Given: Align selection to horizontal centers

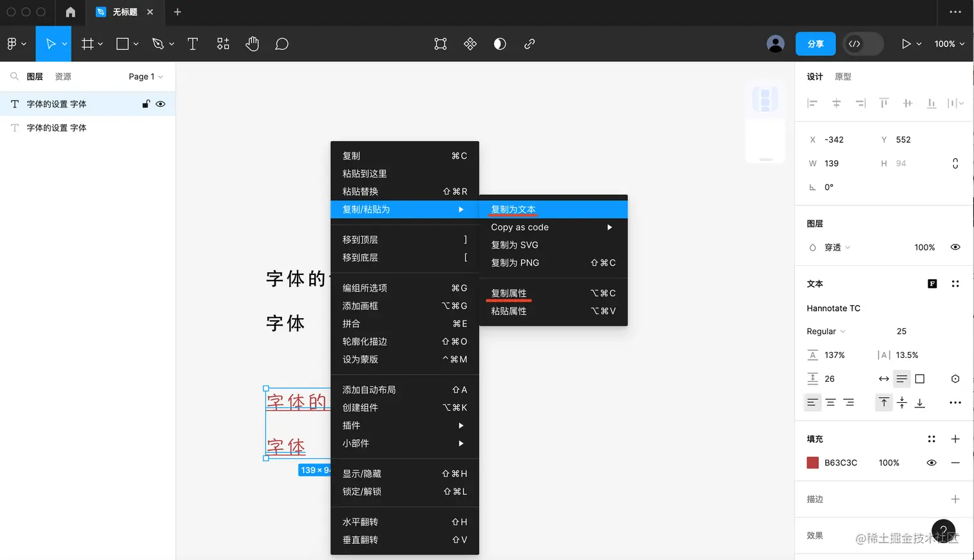Looking at the screenshot, I should [x=836, y=103].
